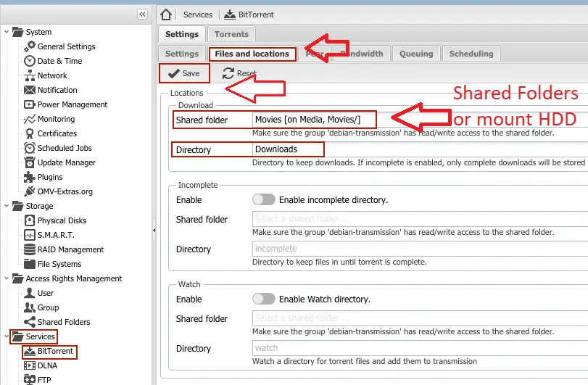Viewport: 588px width, 385px height.
Task: Click the Scheduled Jobs alarm icon
Action: coord(30,148)
